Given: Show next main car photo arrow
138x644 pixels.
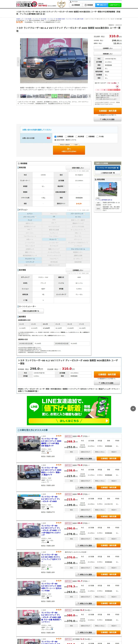Looking at the screenshot, I should pos(89,62).
